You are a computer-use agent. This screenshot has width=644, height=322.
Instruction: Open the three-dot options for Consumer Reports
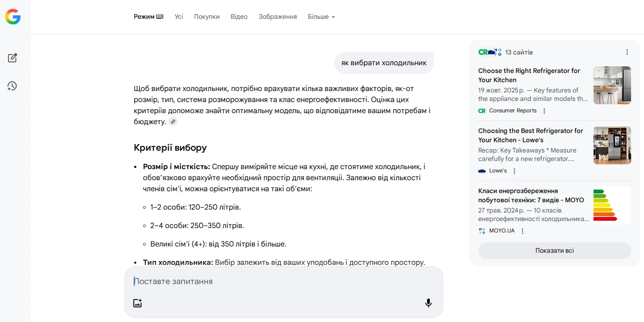(x=544, y=111)
